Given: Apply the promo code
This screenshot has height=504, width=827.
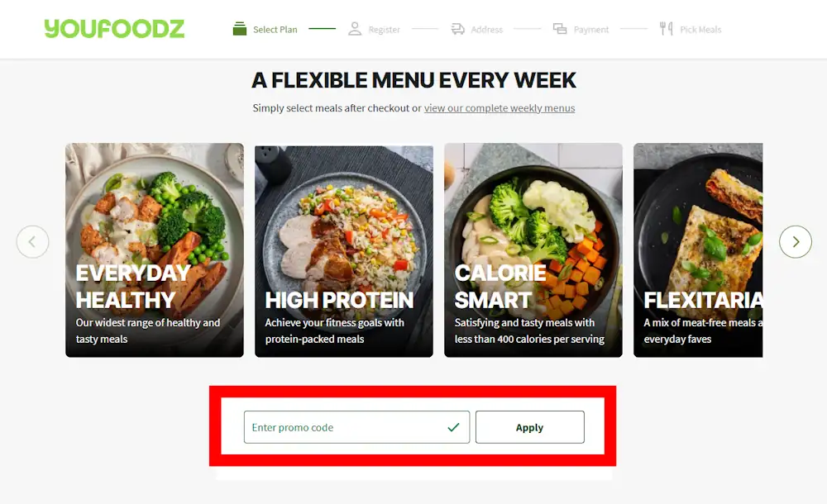Looking at the screenshot, I should [x=529, y=427].
